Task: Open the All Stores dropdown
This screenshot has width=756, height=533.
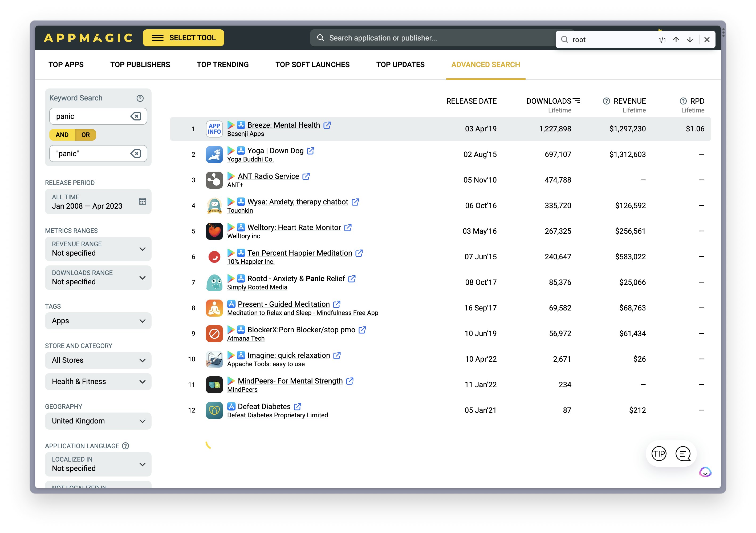Action: 98,360
